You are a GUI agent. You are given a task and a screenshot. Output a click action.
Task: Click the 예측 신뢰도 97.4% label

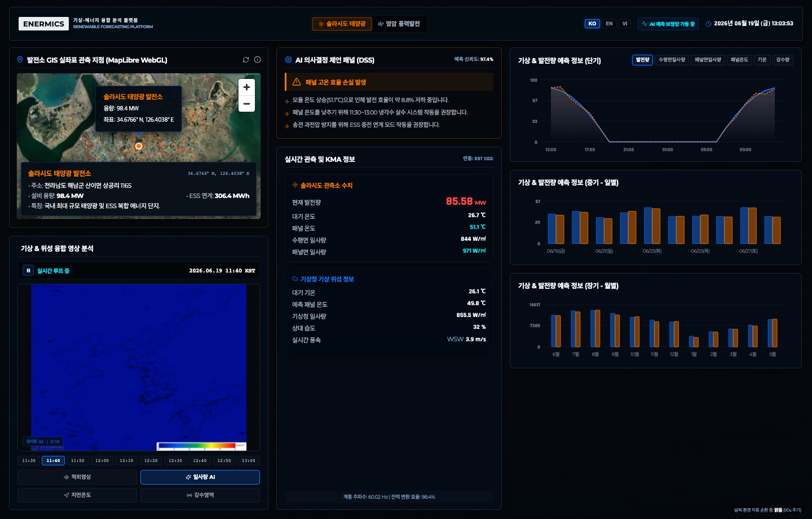pos(474,59)
